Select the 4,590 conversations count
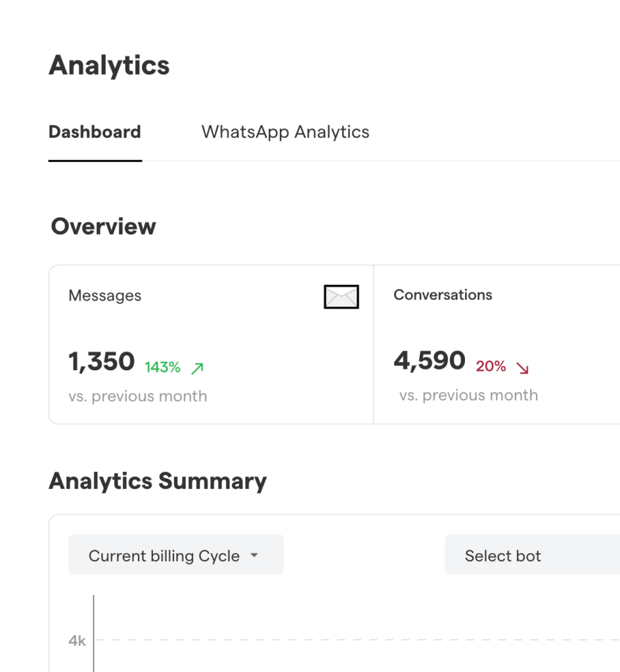This screenshot has width=620, height=672. tap(430, 360)
